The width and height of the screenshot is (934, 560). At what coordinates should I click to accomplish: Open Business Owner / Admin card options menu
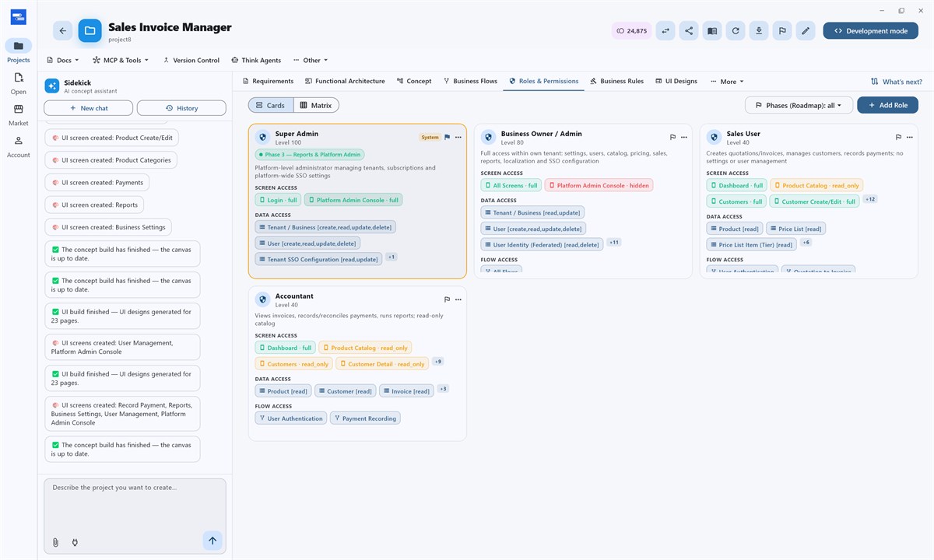click(684, 137)
